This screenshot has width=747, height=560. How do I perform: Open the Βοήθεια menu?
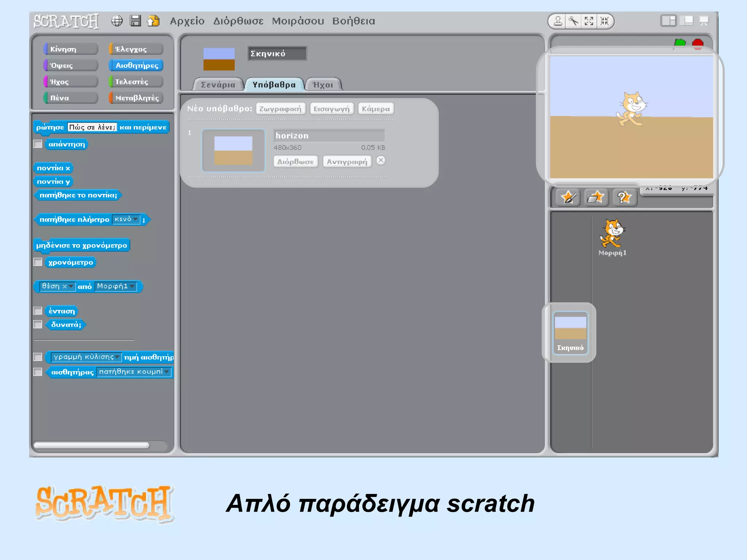[353, 21]
